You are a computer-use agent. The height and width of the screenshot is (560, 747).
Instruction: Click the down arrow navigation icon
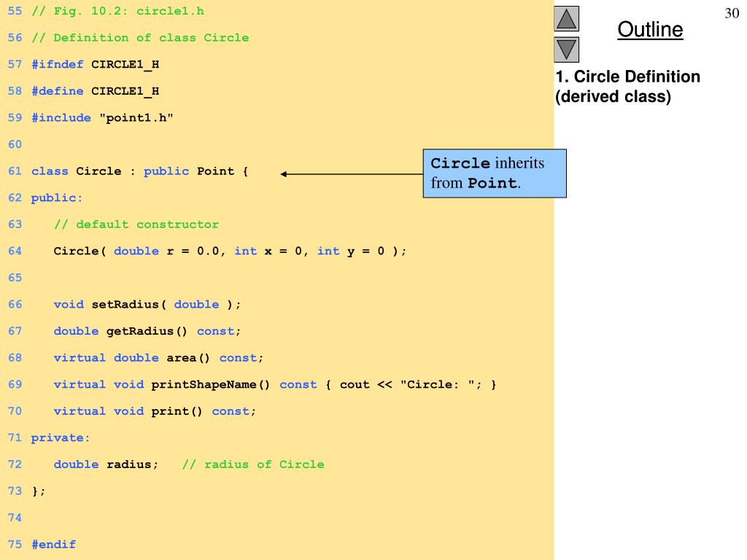pyautogui.click(x=566, y=50)
